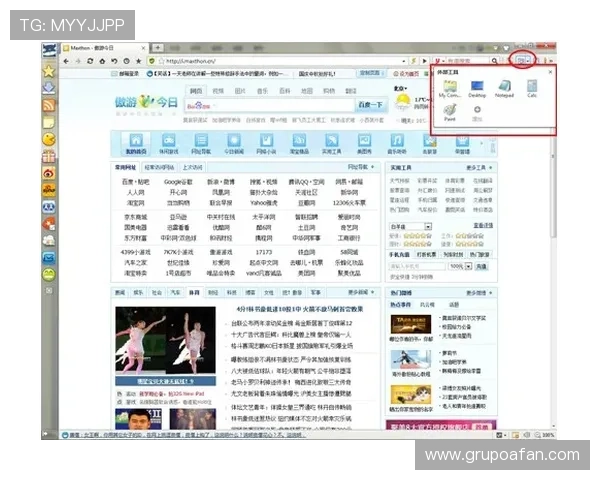Open the history clock icon
600x480 pixels.
point(126,61)
